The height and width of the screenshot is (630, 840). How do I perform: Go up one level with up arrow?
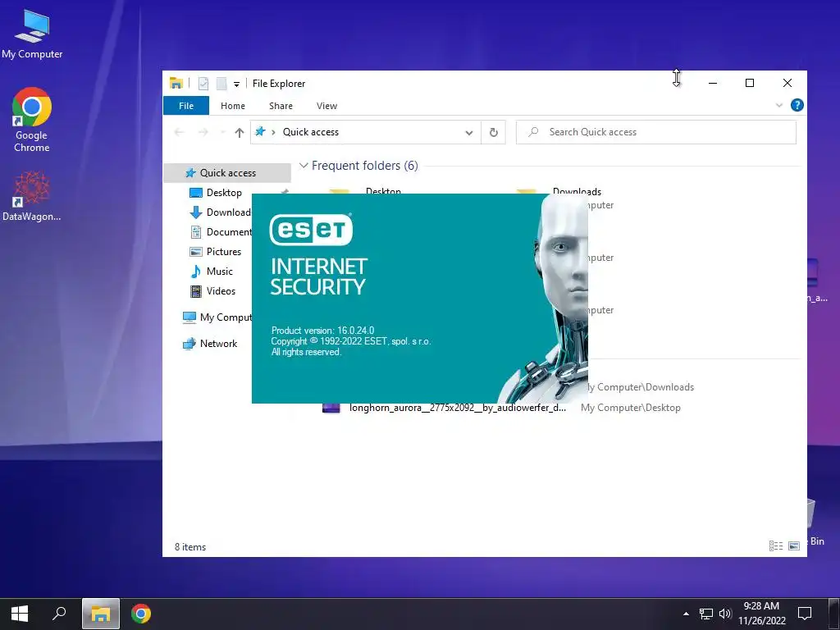(x=240, y=132)
